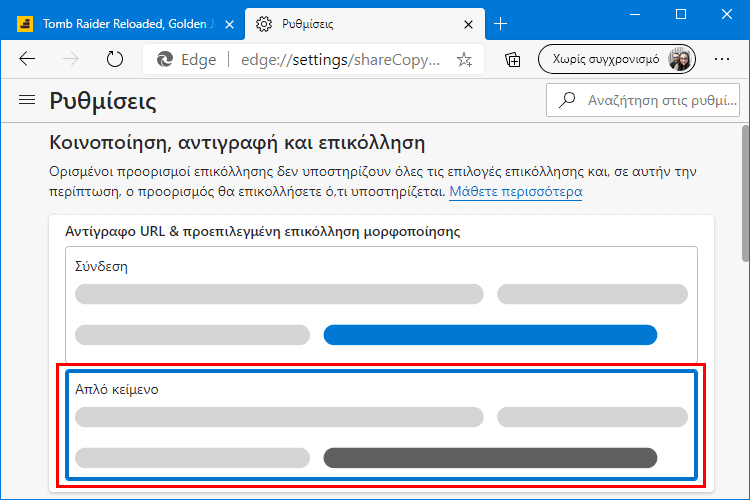This screenshot has height=500, width=750.
Task: Open profile Χωρίς συγχρονισμό button
Action: [x=617, y=59]
